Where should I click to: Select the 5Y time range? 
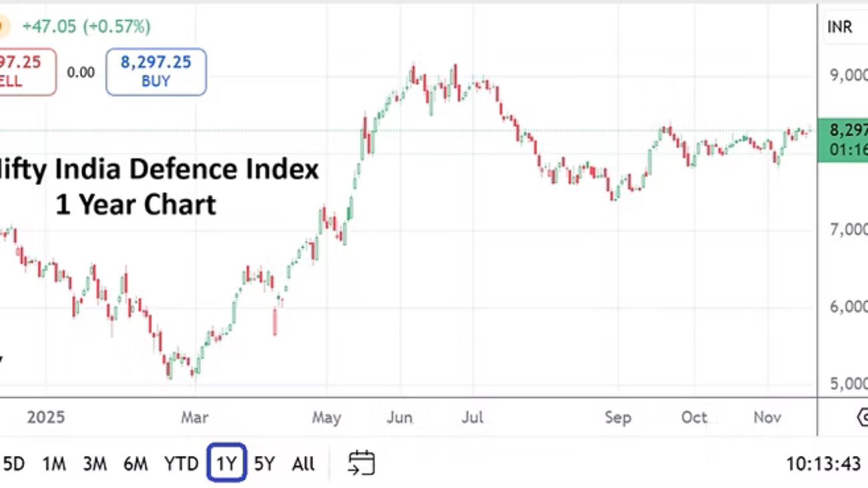coord(264,463)
